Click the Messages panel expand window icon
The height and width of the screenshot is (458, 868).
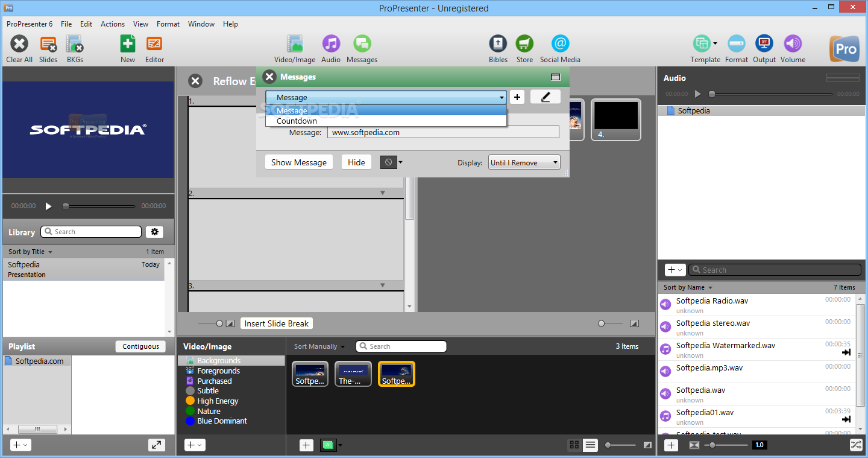[555, 77]
